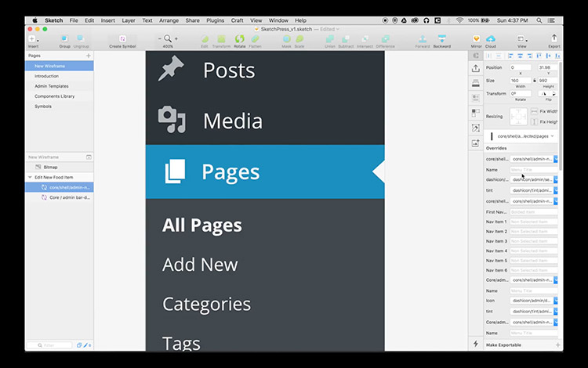Screen dimensions: 588x368
Task: Apply the Difference boolean operation
Action: pos(385,38)
